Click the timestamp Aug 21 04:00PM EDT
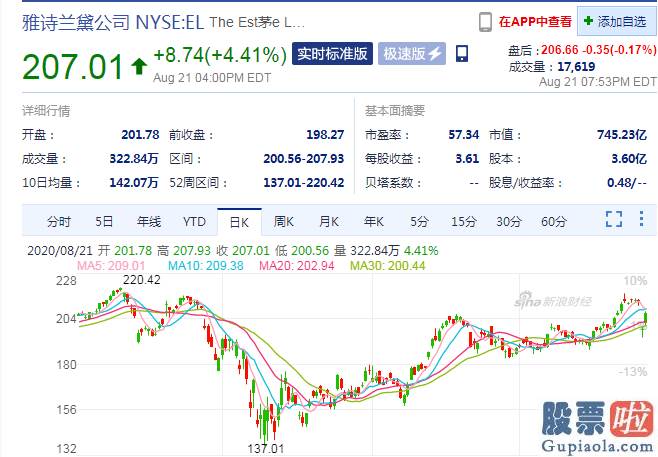 [x=212, y=78]
